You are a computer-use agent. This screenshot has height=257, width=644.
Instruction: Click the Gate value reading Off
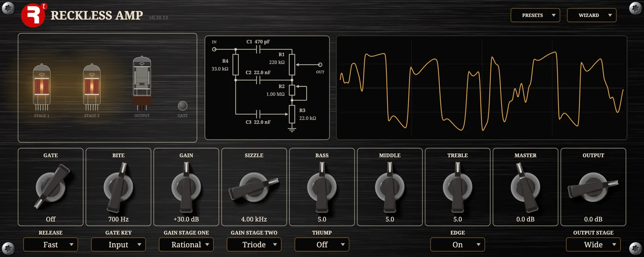click(51, 219)
